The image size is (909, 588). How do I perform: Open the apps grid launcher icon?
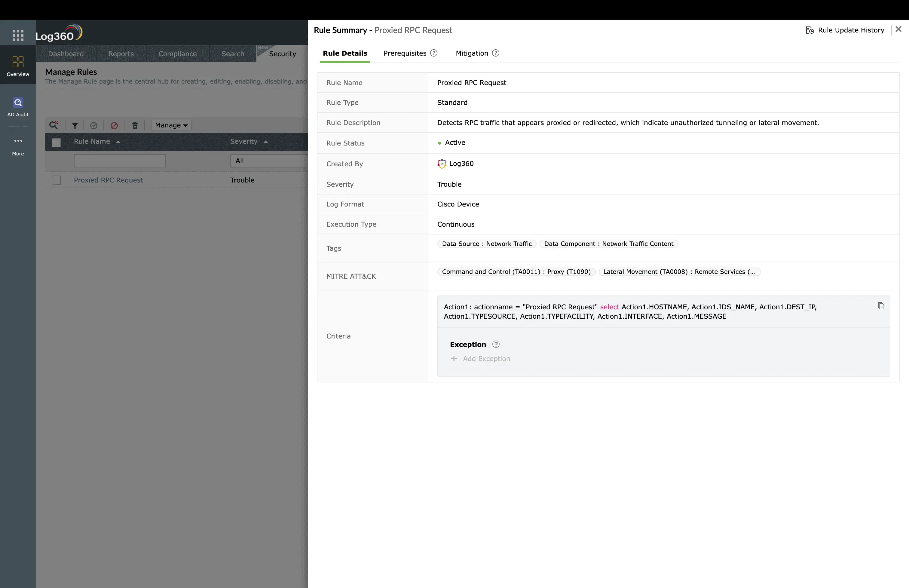point(18,35)
